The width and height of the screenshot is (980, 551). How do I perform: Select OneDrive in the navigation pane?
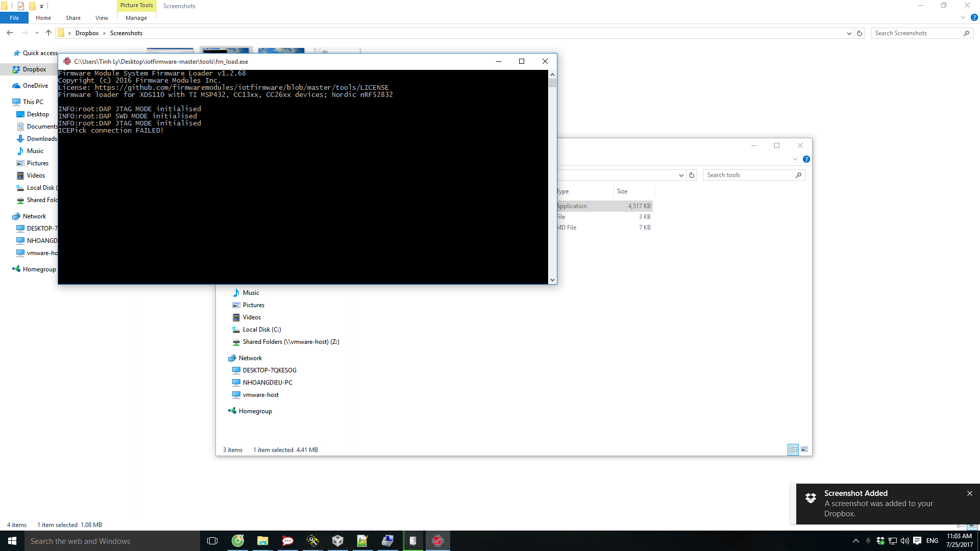[x=35, y=86]
